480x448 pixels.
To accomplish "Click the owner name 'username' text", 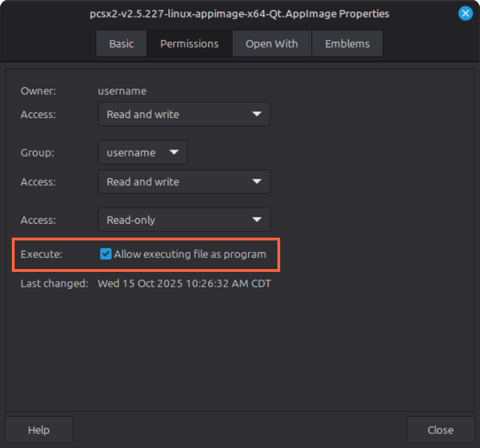I will (122, 91).
